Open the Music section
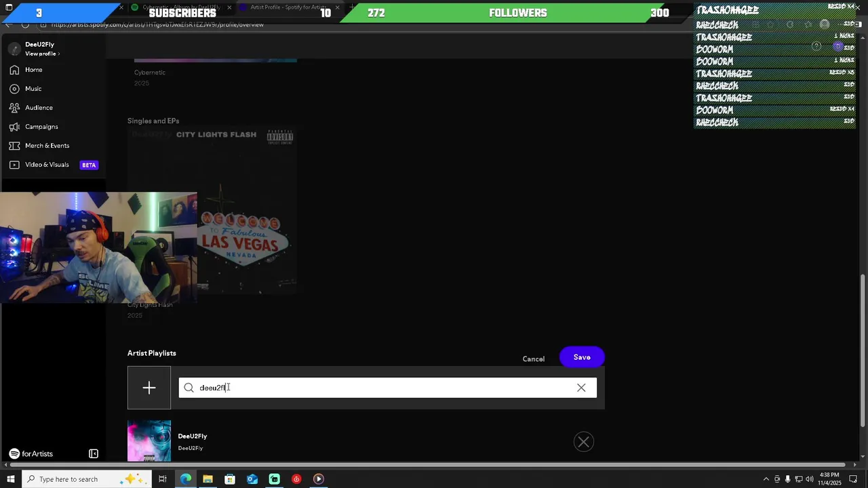The image size is (868, 488). (33, 89)
